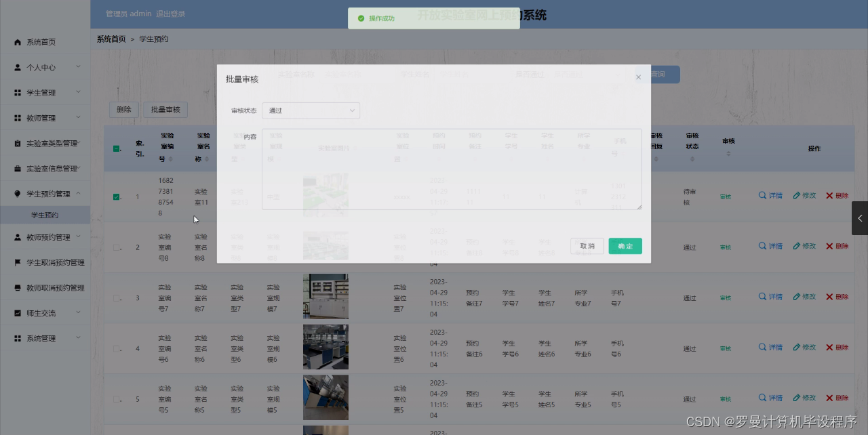Click the chat icon beside 师生交流
The width and height of the screenshot is (868, 435).
pos(16,312)
